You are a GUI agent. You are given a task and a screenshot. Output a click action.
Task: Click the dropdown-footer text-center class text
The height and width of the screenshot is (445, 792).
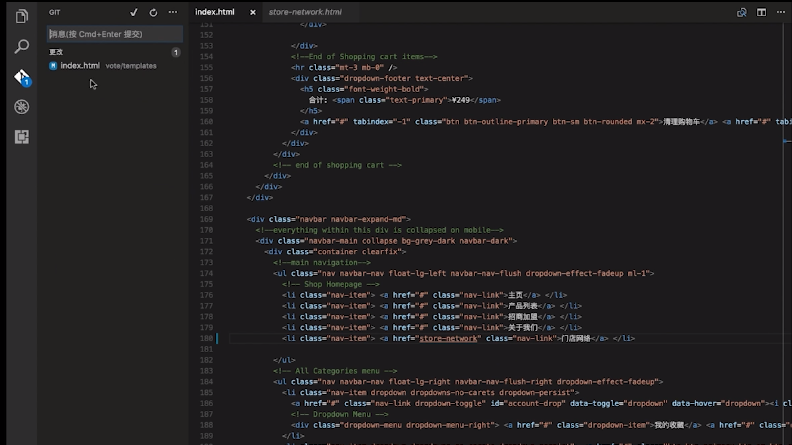403,78
